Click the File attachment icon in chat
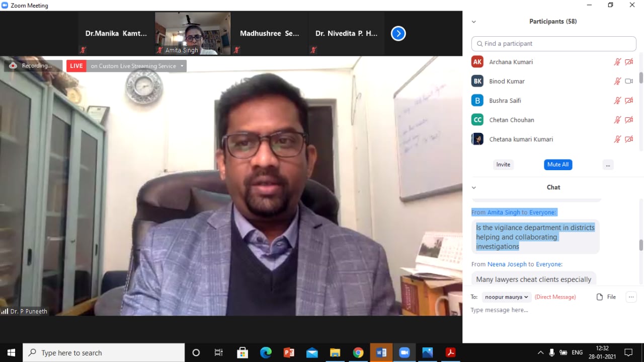 coord(600,297)
